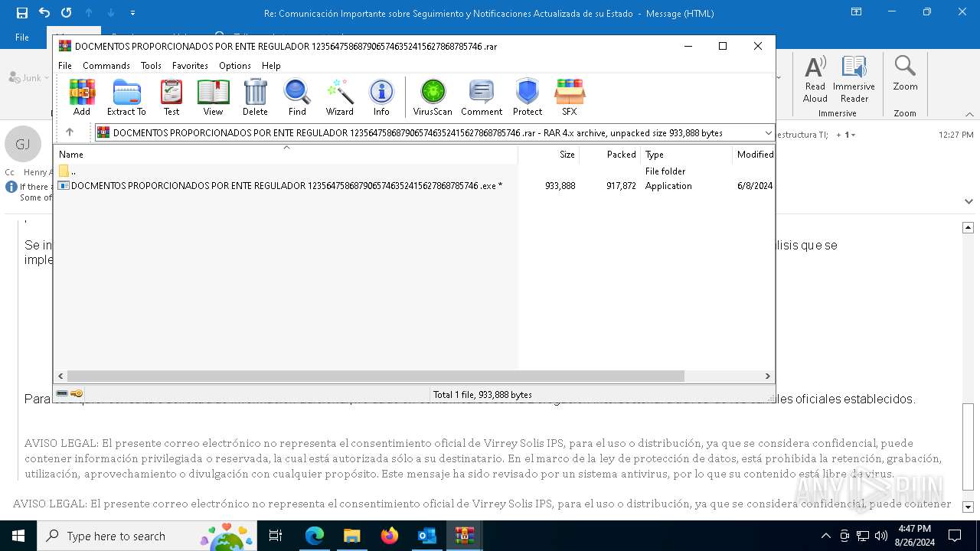Image resolution: width=980 pixels, height=551 pixels.
Task: Open Quick Access Toolbar customize dropdown
Action: pos(133,13)
